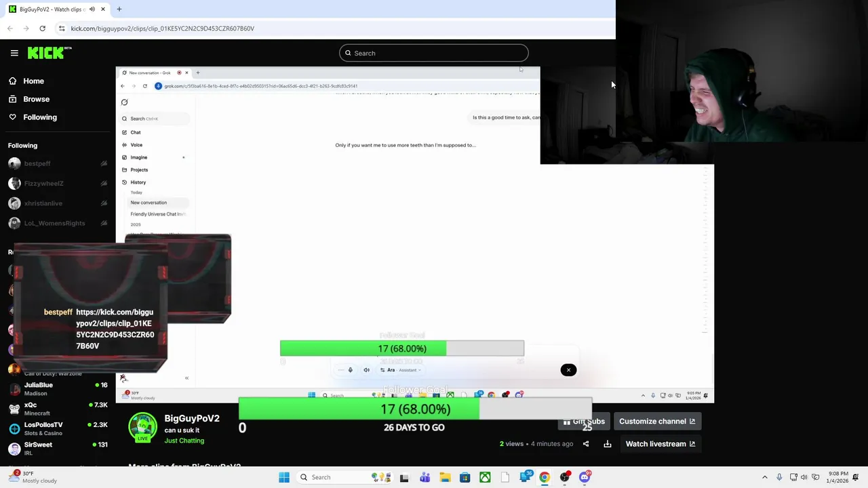Viewport: 868px width, 488px height.
Task: Click Gift Subs button
Action: (x=584, y=422)
